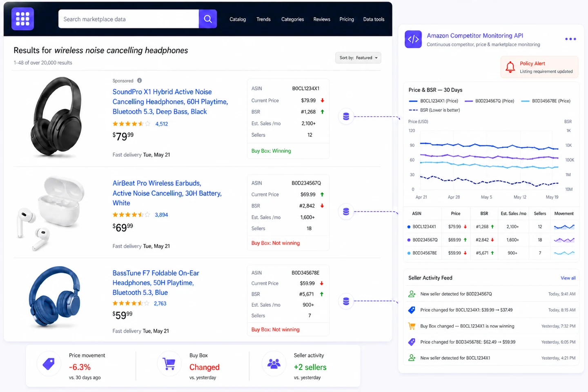Screen dimensions: 588x392
Task: Select table row B0CL1234X1
Action: [x=491, y=227]
